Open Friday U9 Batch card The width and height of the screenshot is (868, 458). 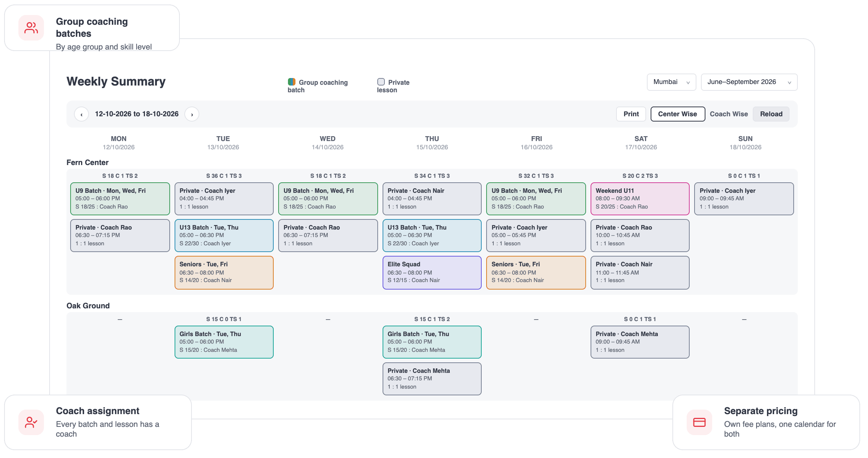tap(536, 199)
